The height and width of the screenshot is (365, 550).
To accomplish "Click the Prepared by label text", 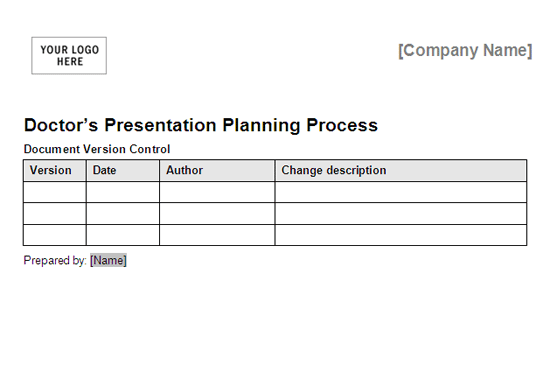I will [x=55, y=261].
